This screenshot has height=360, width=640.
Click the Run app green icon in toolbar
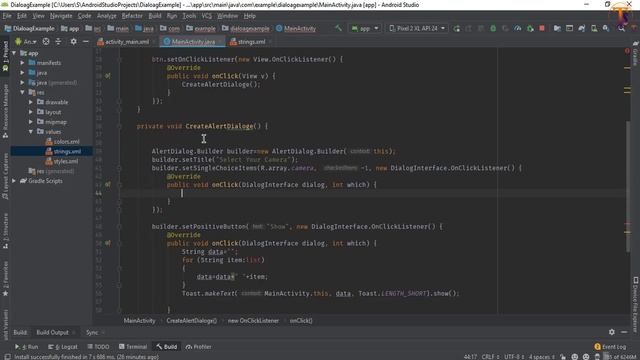pos(456,28)
